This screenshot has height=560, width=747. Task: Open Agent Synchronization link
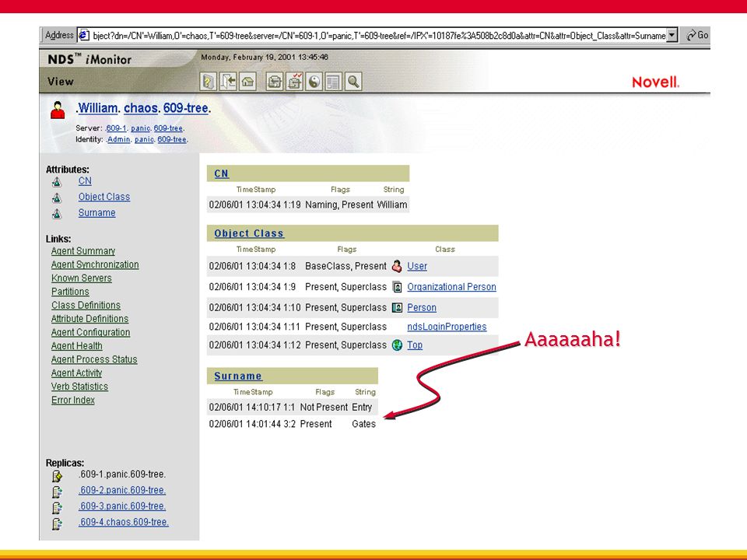tap(95, 264)
